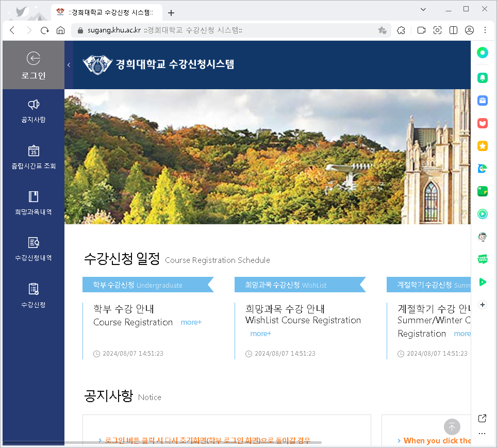Viewport: 497px width, 448px height.
Task: Click the Kyung Hee University logo in header
Action: 98,64
